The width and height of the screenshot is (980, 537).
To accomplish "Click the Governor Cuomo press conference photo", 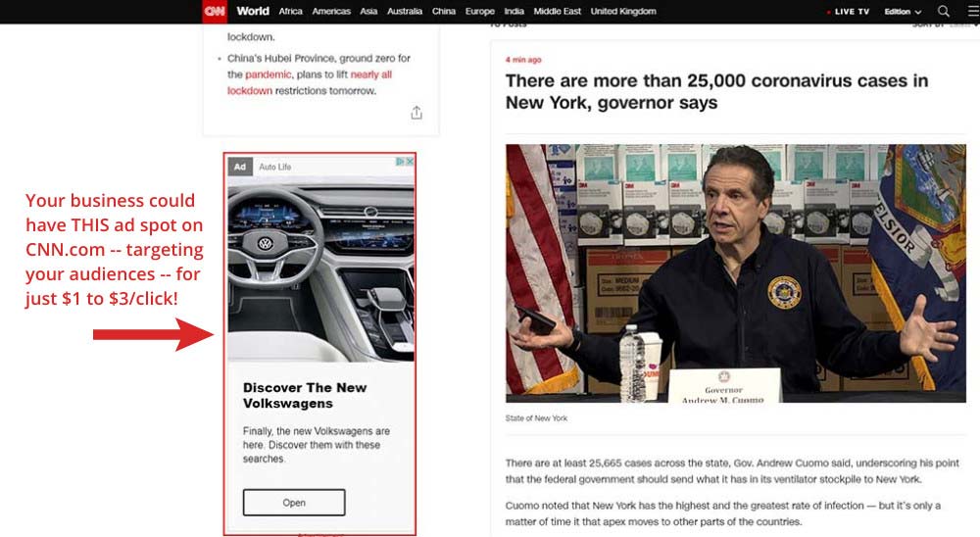I will (x=736, y=273).
